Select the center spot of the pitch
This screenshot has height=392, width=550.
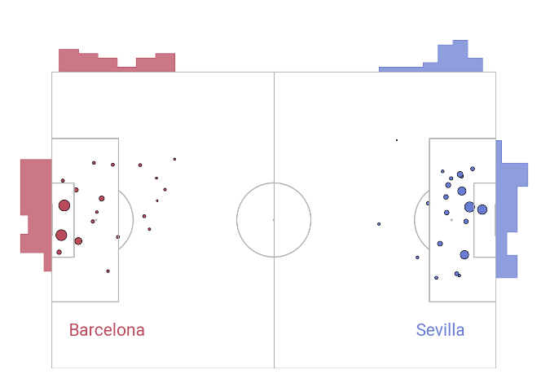coord(274,219)
